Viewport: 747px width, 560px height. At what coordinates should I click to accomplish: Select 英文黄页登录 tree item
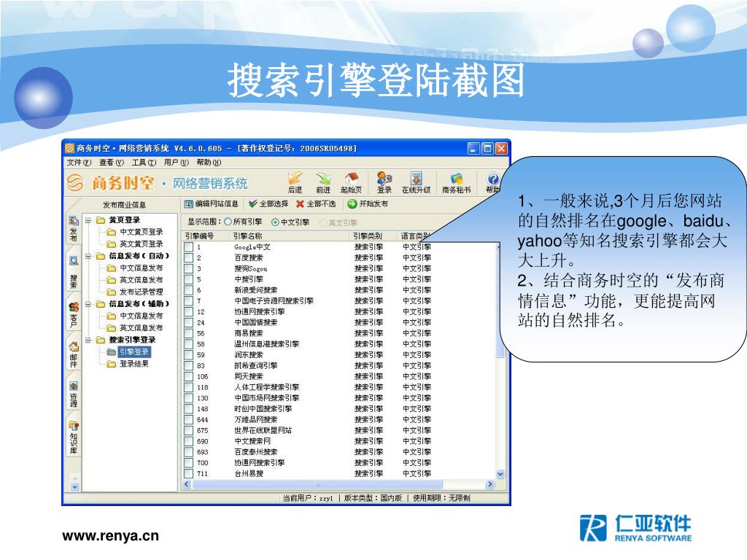141,244
